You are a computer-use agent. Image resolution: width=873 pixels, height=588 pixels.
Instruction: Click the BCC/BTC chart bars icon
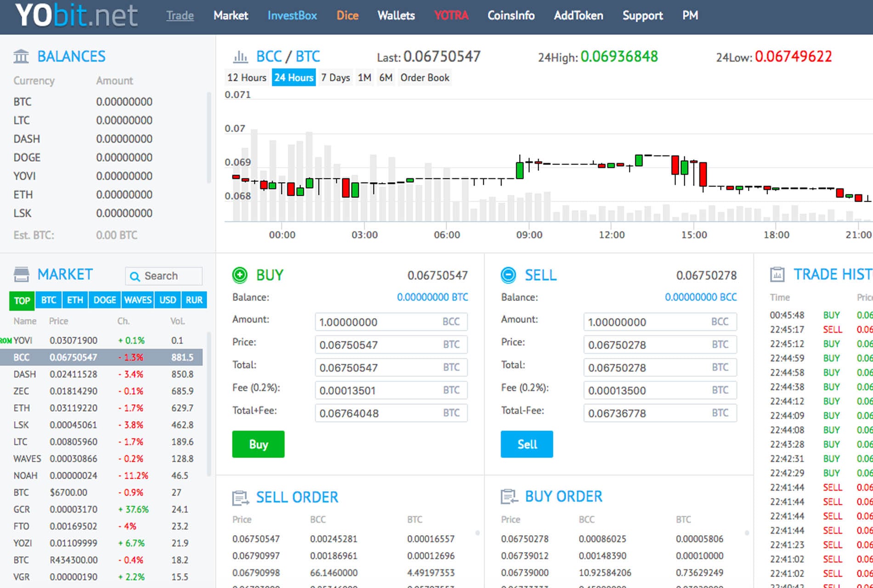tap(240, 57)
